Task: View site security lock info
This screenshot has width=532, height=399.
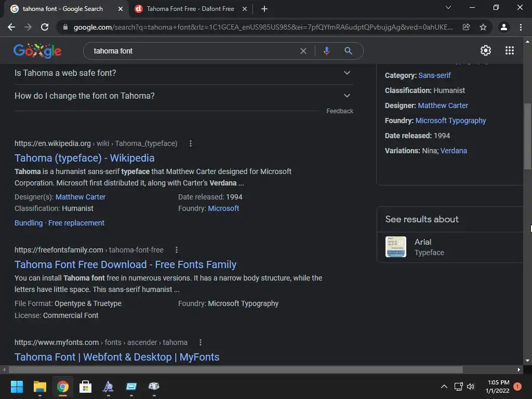Action: (65, 27)
